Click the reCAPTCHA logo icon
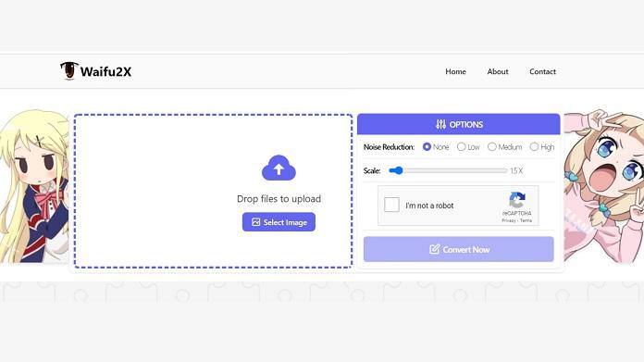Image resolution: width=644 pixels, height=362 pixels. click(x=517, y=200)
